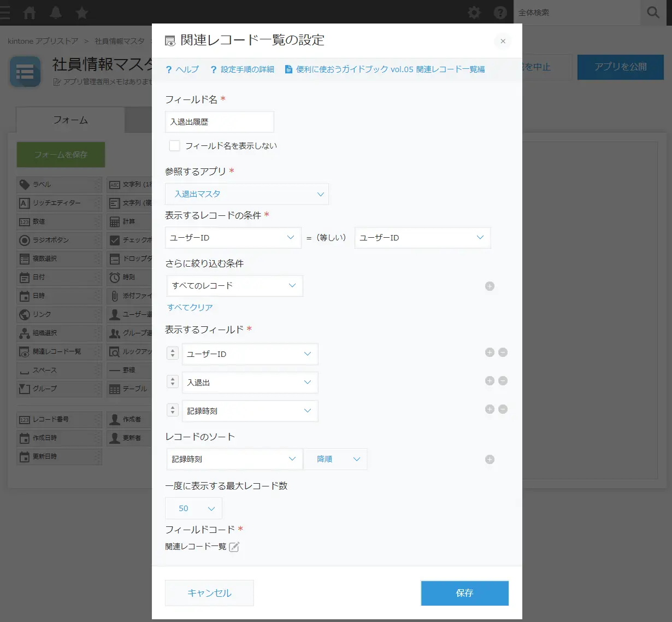Viewport: 672px width, 622px height.
Task: Select the 複数選択 field in palette
Action: (x=60, y=259)
